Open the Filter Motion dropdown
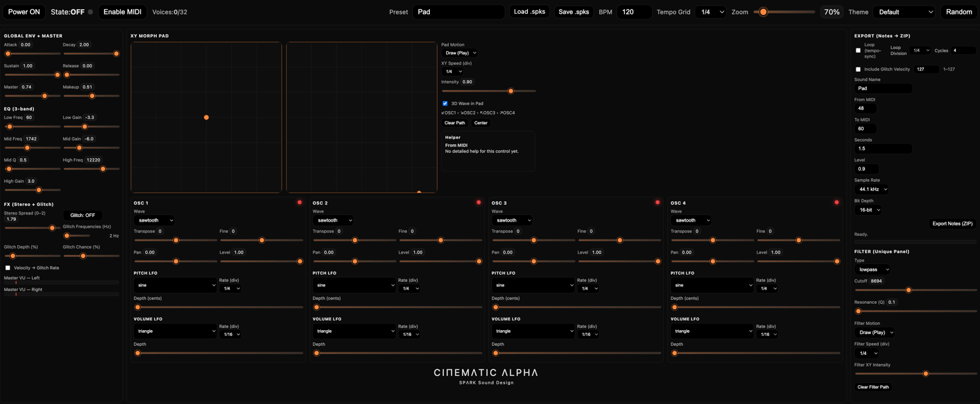The height and width of the screenshot is (404, 980). [874, 332]
